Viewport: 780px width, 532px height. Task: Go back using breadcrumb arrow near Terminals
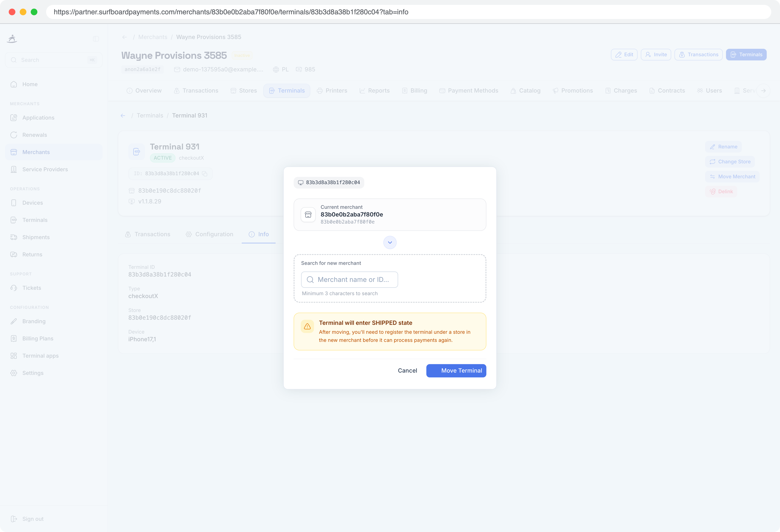click(x=123, y=115)
